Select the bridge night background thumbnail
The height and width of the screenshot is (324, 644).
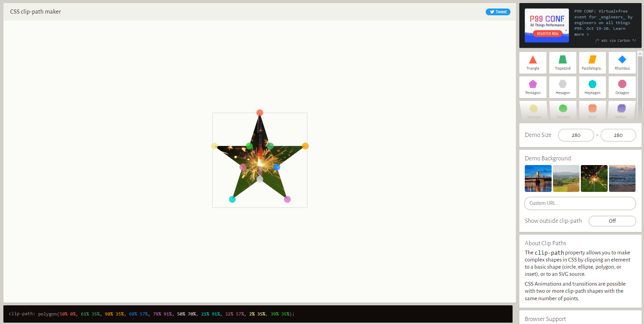(x=538, y=179)
